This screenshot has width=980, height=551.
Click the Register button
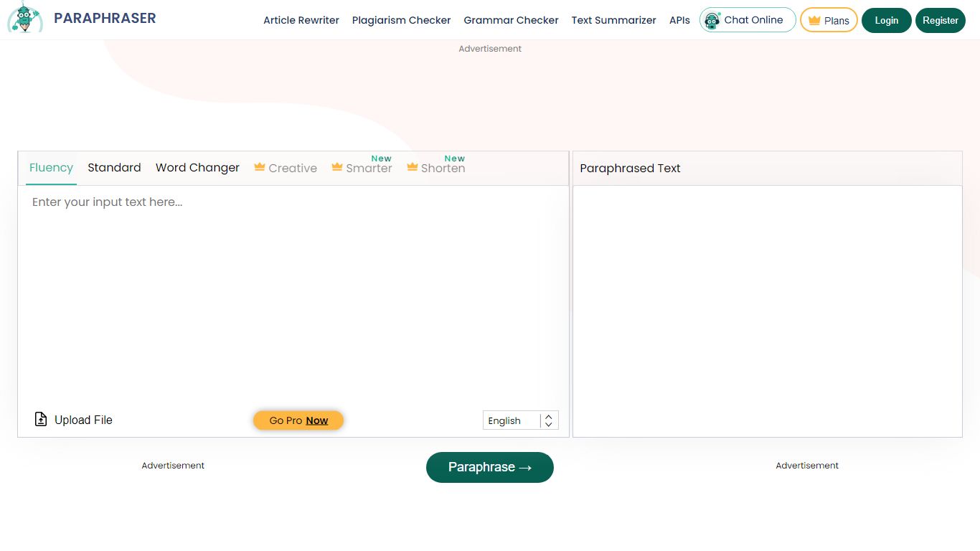[941, 20]
